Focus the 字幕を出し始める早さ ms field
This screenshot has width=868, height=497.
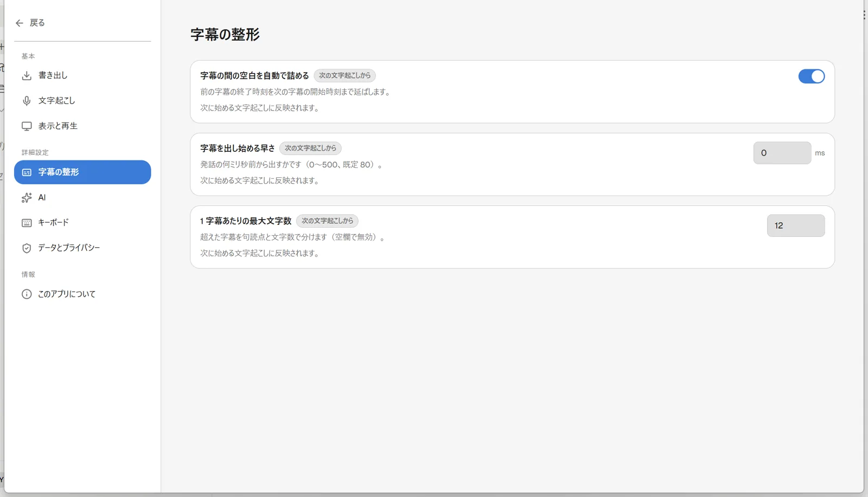[x=782, y=153]
